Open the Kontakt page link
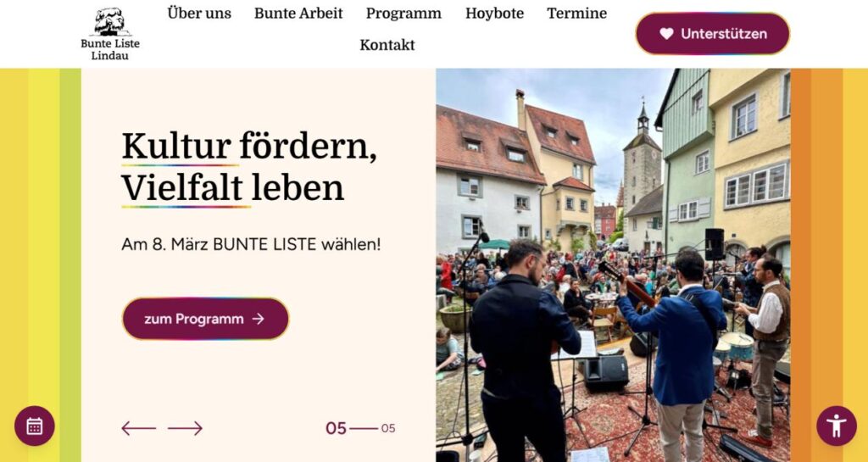The width and height of the screenshot is (868, 462). coord(387,45)
